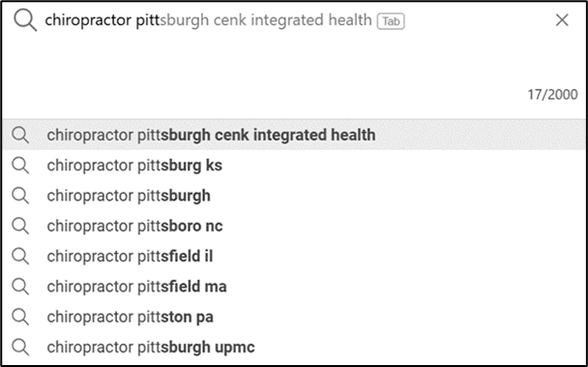588x367 pixels.
Task: Clear the search box with X icon
Action: 562,20
